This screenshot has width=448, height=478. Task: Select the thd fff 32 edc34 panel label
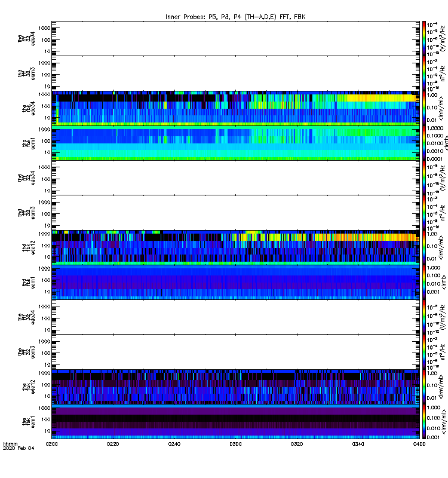coord(26,177)
